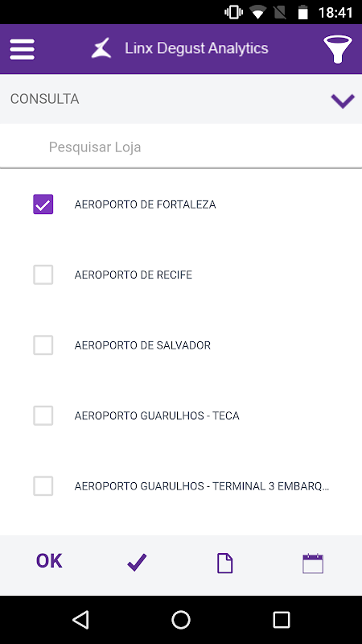Tap the CONSULTA section header

[x=181, y=99]
